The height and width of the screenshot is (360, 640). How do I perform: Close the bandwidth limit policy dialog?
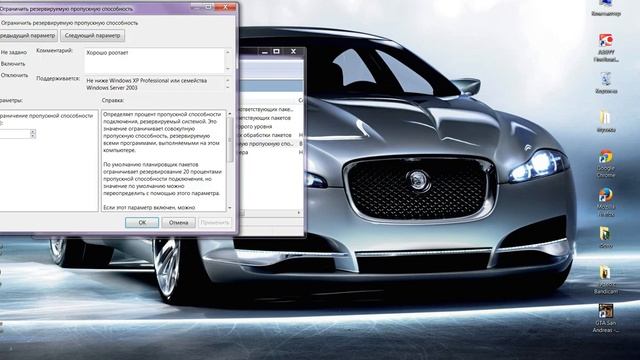(225, 7)
